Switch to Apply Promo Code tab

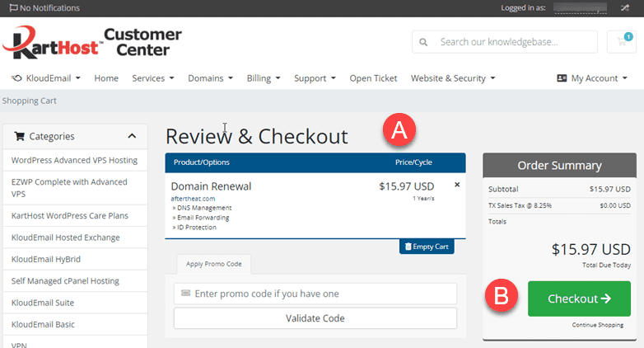pyautogui.click(x=213, y=264)
